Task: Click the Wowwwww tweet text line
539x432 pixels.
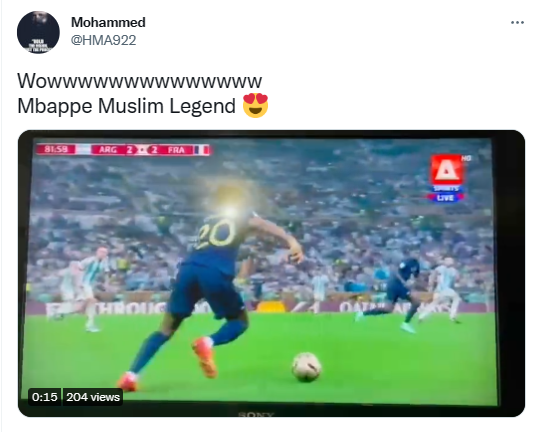Action: tap(140, 81)
